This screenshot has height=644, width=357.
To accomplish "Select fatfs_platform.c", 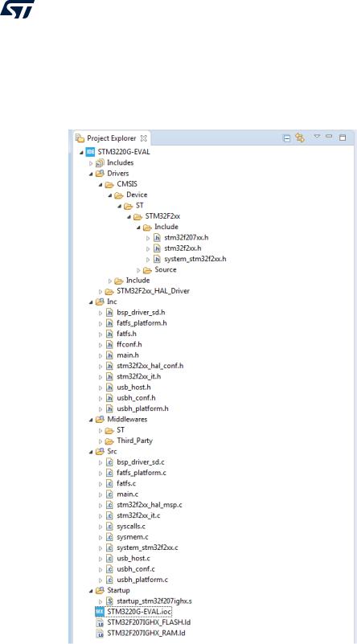I will pyautogui.click(x=142, y=473).
